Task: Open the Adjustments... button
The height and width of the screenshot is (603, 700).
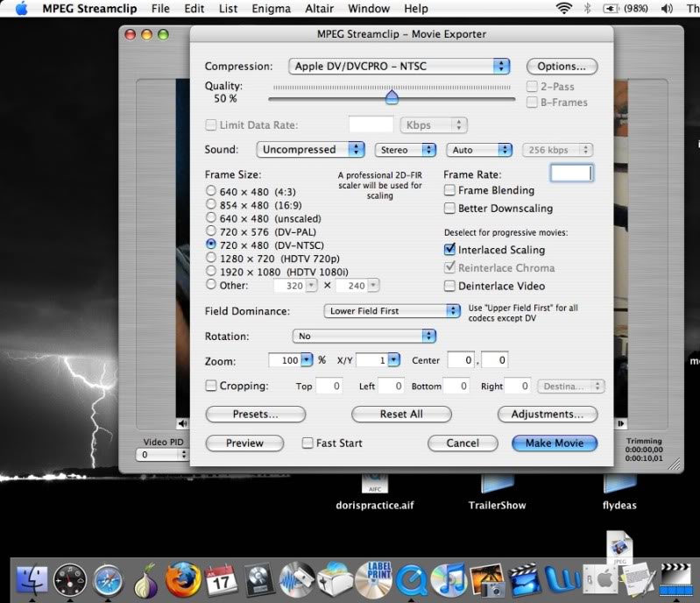Action: point(548,414)
